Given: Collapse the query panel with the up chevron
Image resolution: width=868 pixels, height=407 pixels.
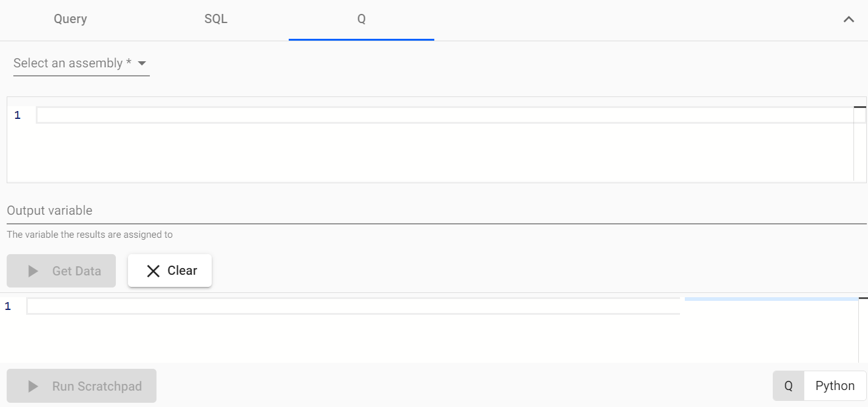Looking at the screenshot, I should 849,19.
